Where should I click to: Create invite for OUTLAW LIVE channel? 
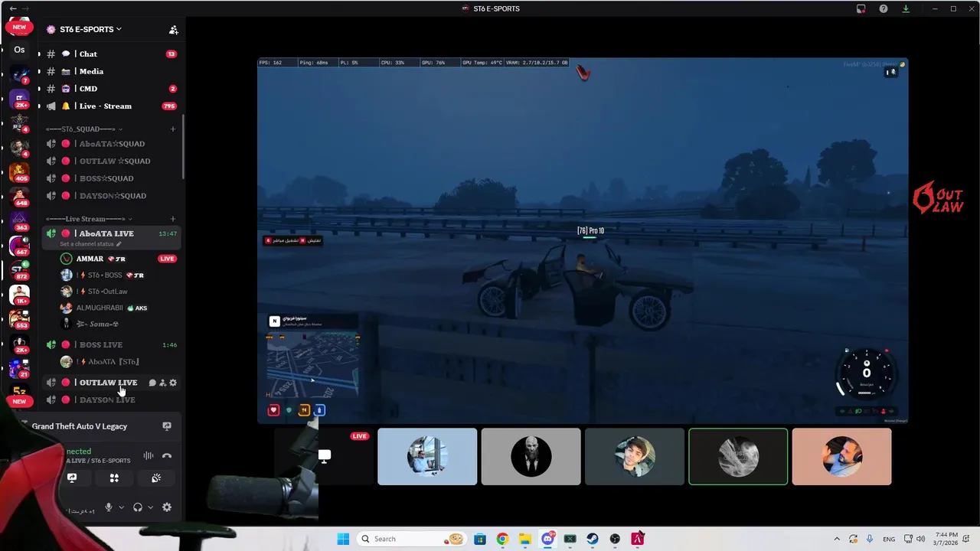click(162, 383)
